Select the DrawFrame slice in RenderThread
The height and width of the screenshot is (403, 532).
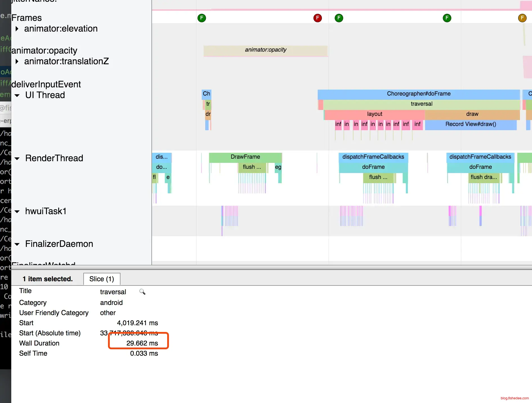coord(245,157)
